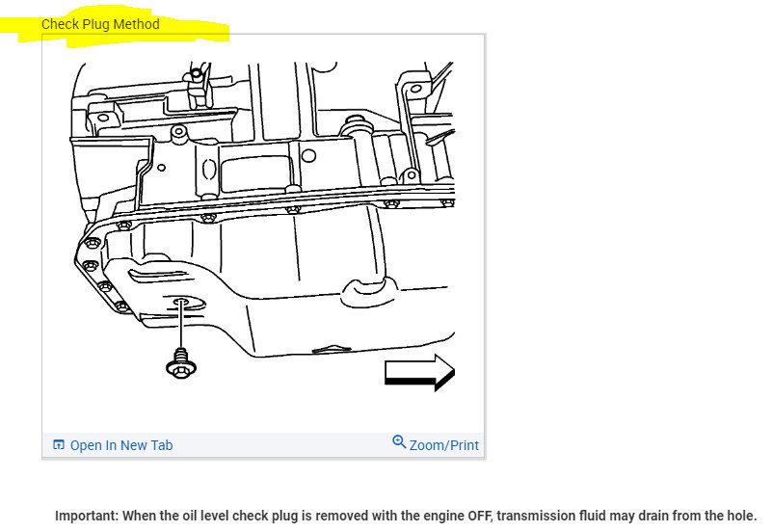The height and width of the screenshot is (532, 772).
Task: Click the bold Important label
Action: coord(87,516)
